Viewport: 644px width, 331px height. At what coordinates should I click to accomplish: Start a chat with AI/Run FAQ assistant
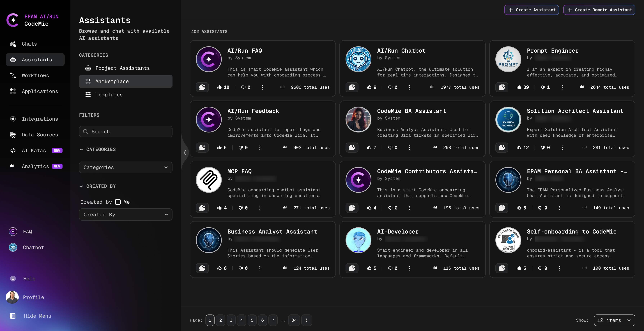pos(202,87)
